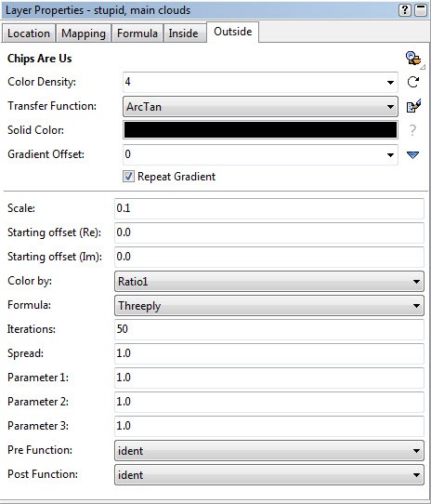Click the Scale input field
This screenshot has height=504, width=431.
coord(269,208)
